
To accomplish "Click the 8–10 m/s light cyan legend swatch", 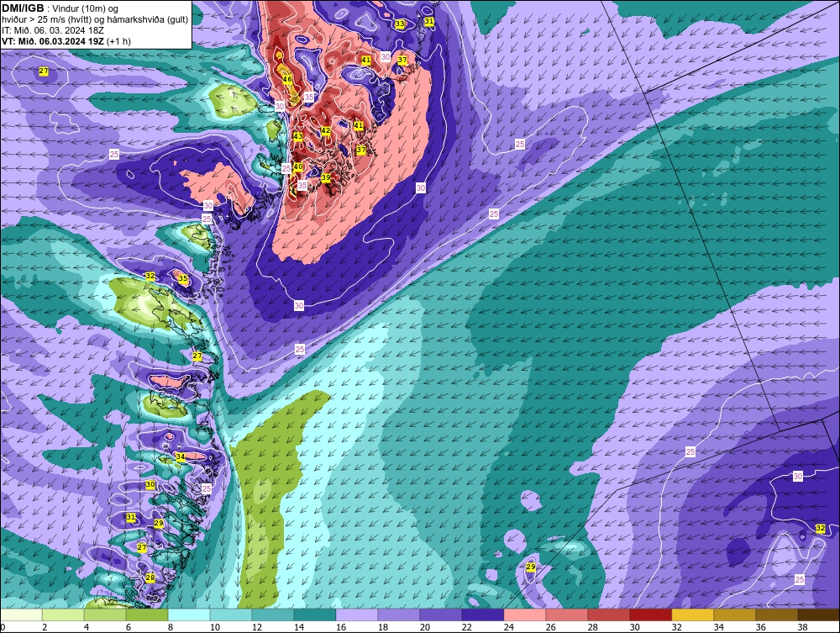I will point(189,615).
